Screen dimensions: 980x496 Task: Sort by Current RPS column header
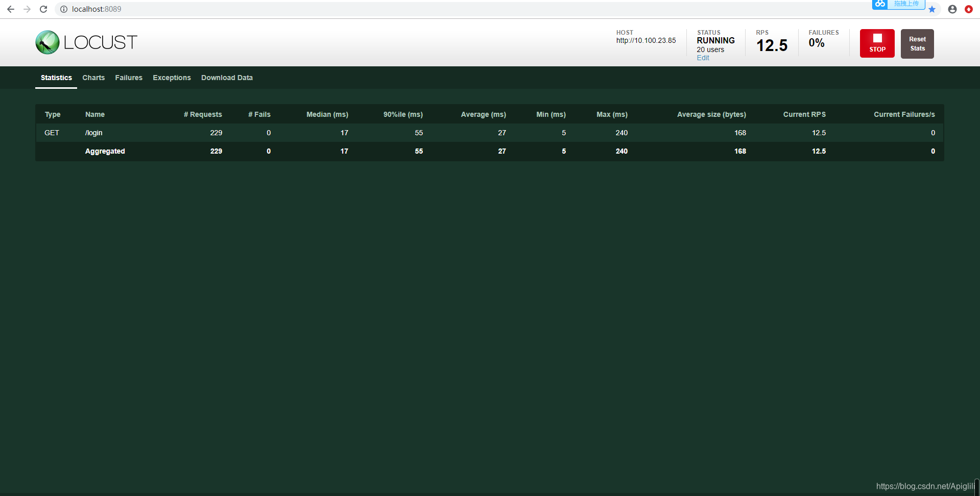[804, 114]
